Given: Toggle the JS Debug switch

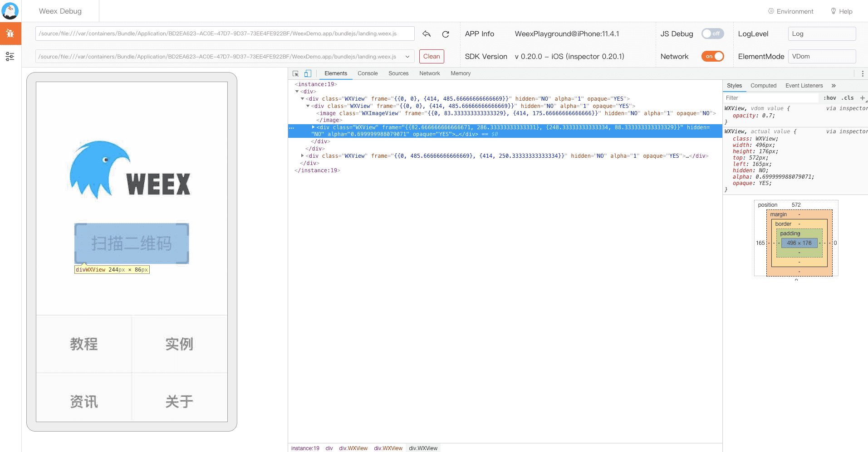Looking at the screenshot, I should (x=712, y=34).
